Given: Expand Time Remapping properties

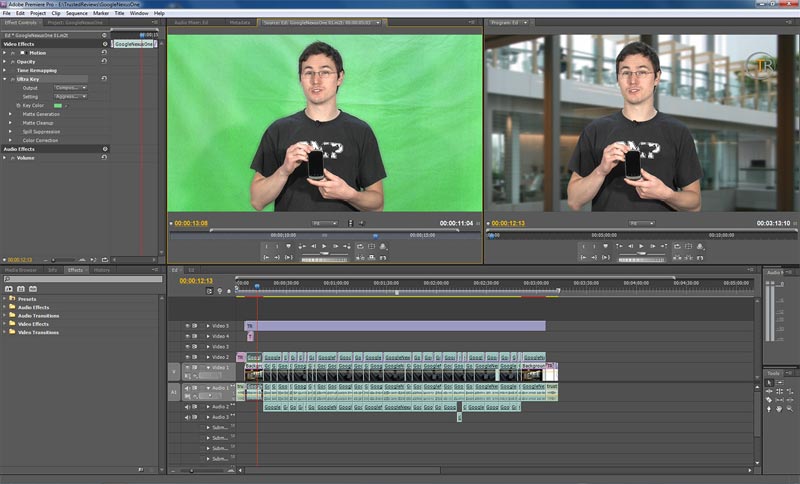Looking at the screenshot, I should 5,70.
